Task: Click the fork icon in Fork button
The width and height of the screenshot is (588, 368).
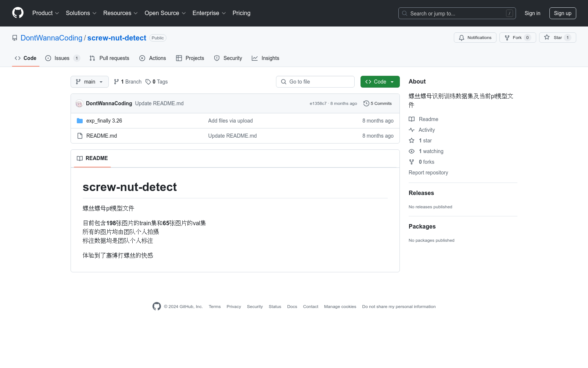Action: pos(507,38)
